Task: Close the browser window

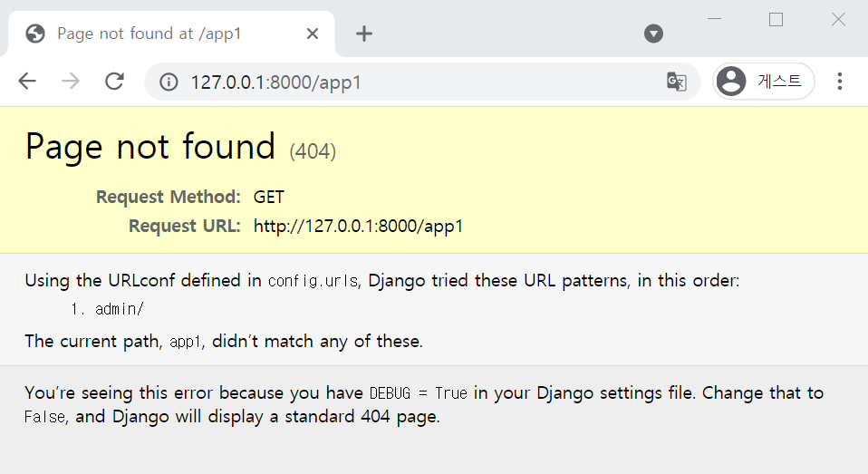Action: tap(838, 19)
